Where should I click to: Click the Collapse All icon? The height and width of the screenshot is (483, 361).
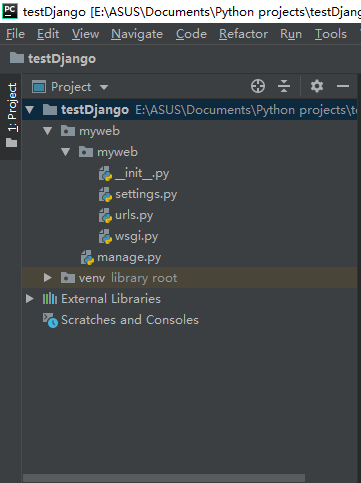click(284, 86)
